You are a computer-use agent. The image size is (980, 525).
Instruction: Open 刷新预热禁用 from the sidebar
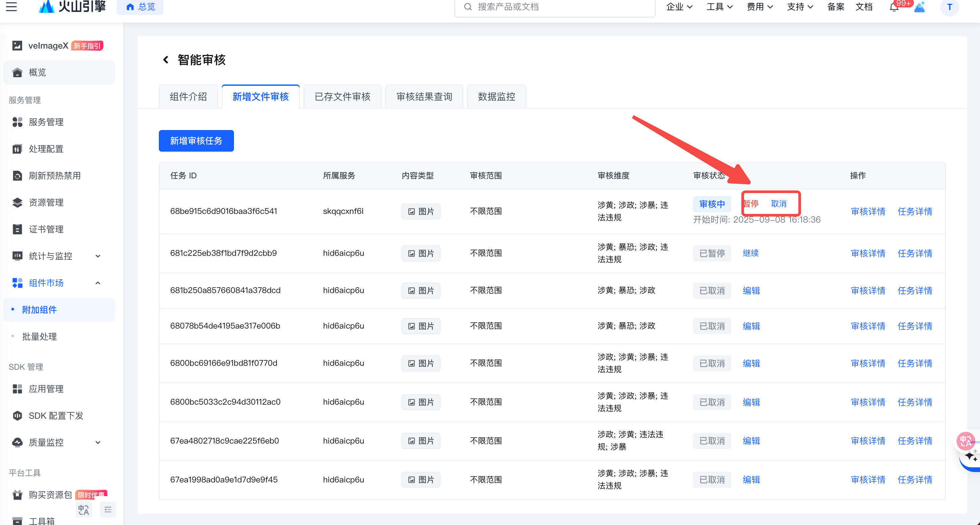[x=54, y=176]
